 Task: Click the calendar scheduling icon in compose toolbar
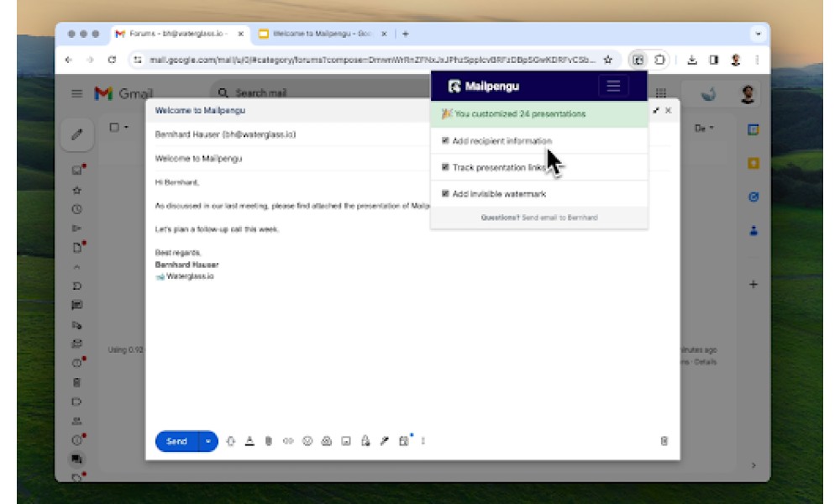404,441
